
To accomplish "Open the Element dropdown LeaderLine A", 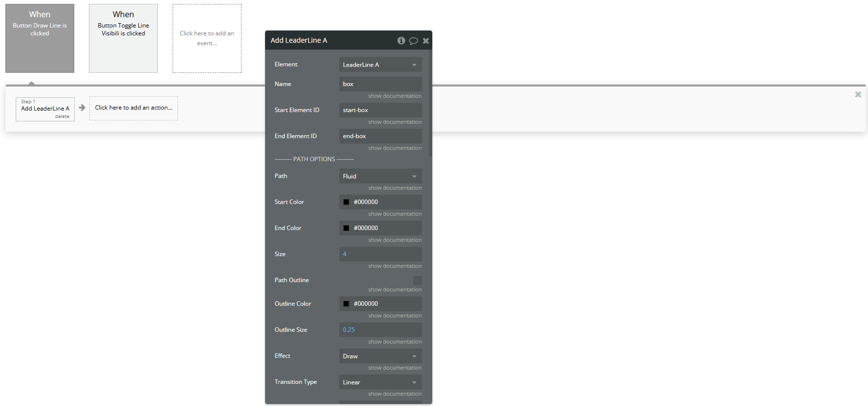I will click(381, 65).
